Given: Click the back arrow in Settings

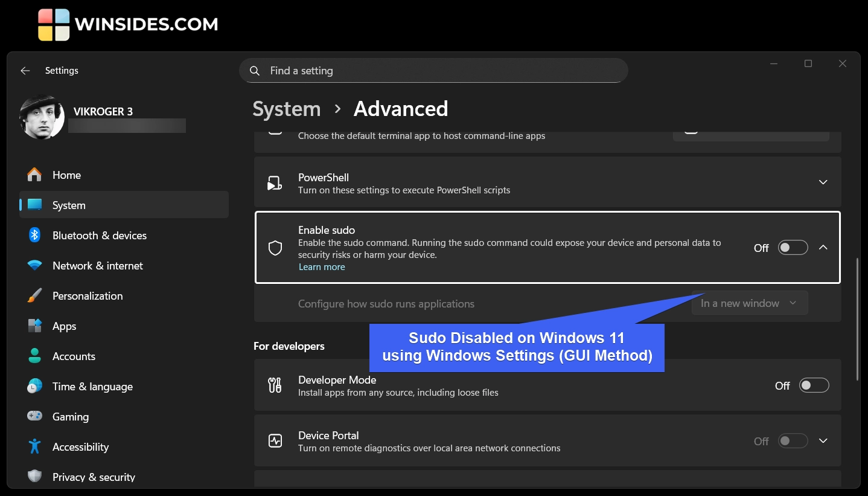Looking at the screenshot, I should pyautogui.click(x=25, y=71).
